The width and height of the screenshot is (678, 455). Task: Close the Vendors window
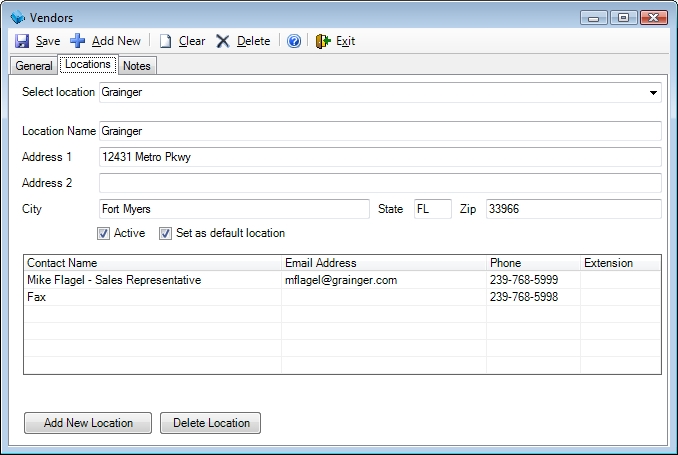653,18
